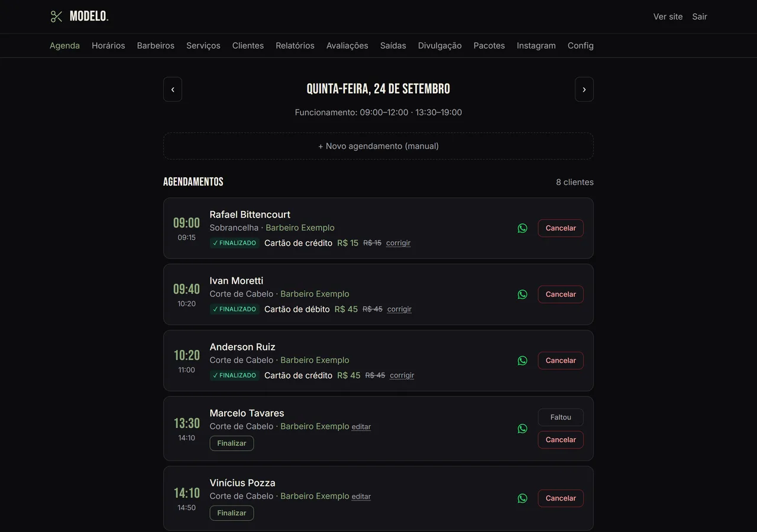The height and width of the screenshot is (532, 757).
Task: Log out using Sair
Action: pyautogui.click(x=700, y=17)
